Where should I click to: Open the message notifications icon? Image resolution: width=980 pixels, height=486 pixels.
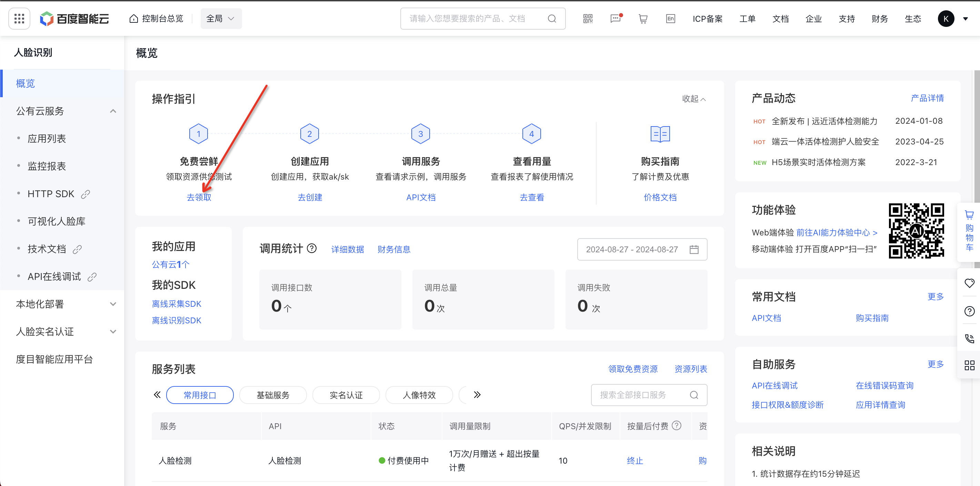pos(616,19)
